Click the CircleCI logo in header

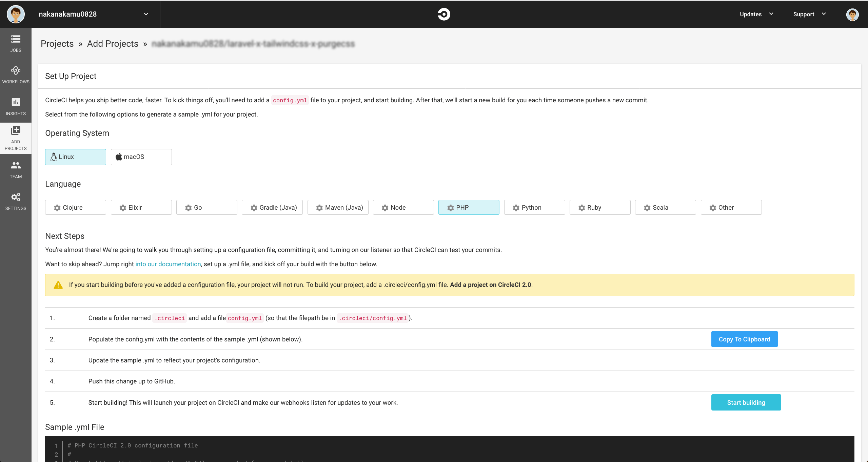click(443, 14)
